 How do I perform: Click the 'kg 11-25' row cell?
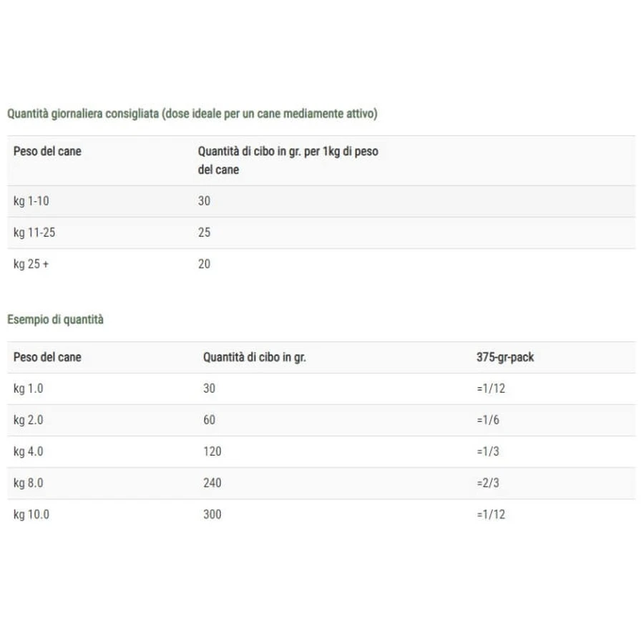pos(34,233)
